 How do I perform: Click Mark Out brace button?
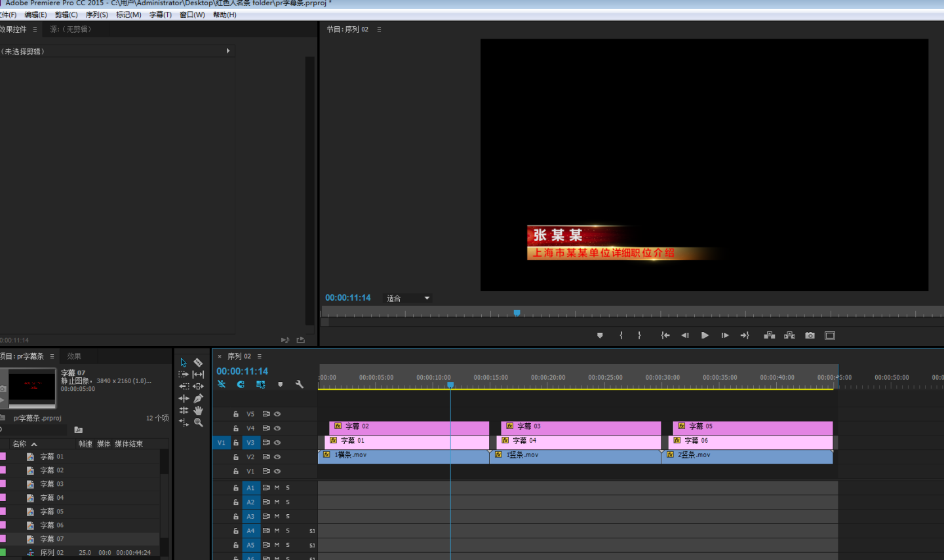tap(639, 335)
